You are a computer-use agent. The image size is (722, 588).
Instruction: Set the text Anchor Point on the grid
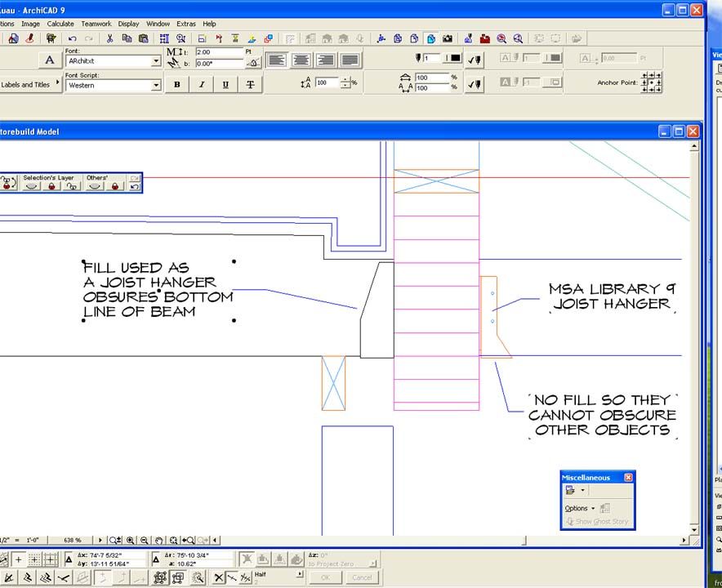coord(651,82)
